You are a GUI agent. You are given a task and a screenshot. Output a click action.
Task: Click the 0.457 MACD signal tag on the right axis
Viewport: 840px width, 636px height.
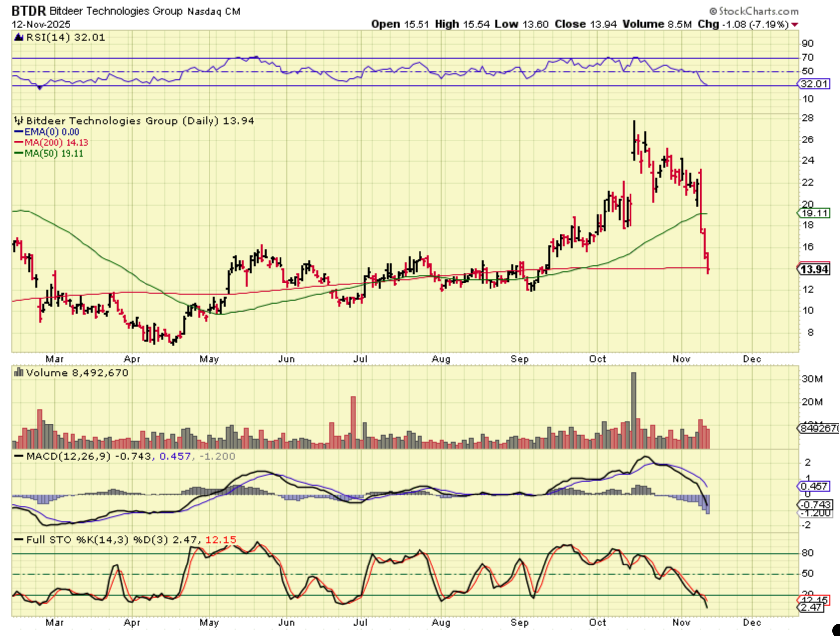click(x=814, y=486)
